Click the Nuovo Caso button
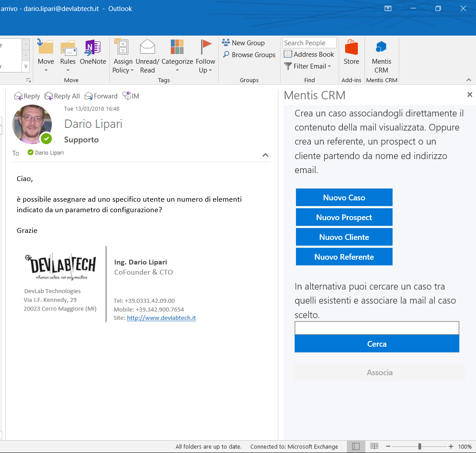Viewport: 476px width, 453px height. coord(344,197)
